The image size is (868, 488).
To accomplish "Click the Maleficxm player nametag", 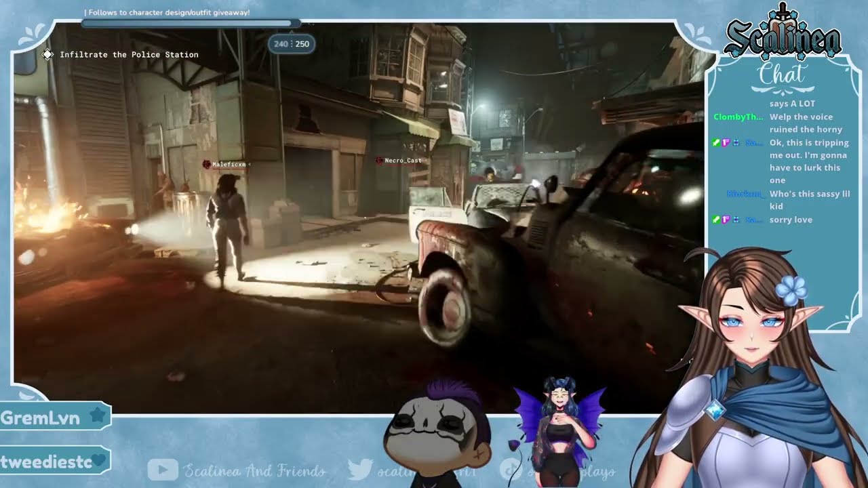I will 229,165.
